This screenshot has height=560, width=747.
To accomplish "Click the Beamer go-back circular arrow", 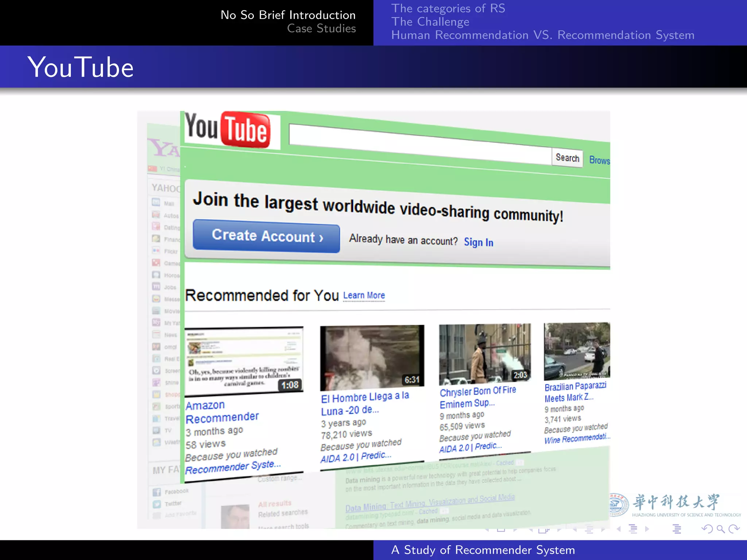I will [x=707, y=529].
